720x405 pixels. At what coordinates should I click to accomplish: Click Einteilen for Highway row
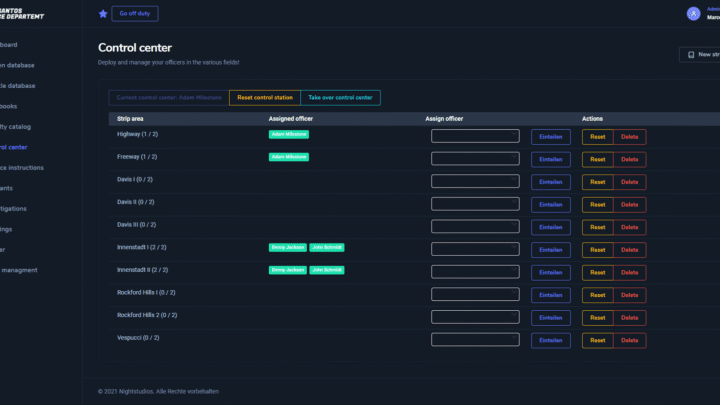551,137
